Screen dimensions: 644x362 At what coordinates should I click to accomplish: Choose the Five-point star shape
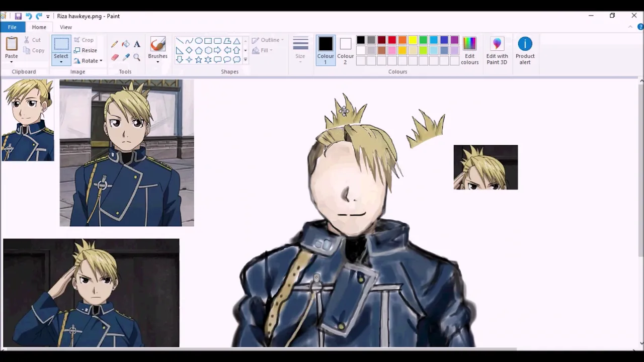tap(199, 59)
